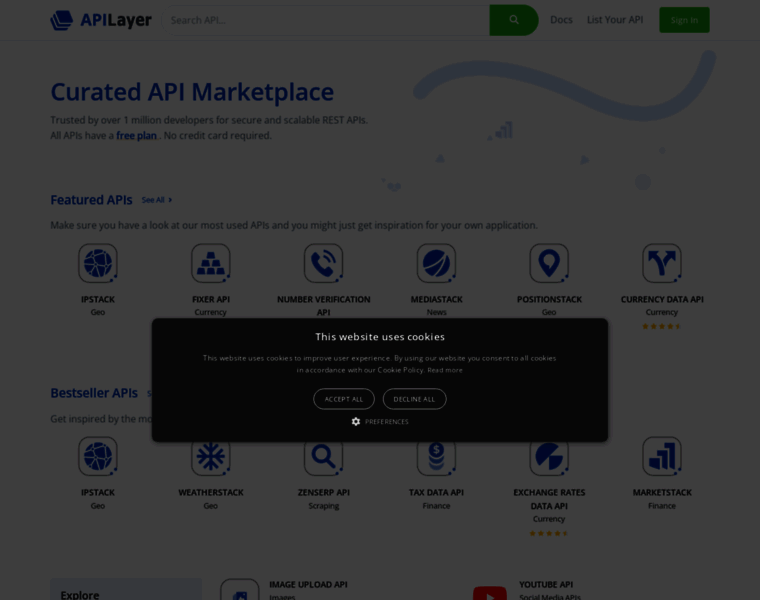Open cookie PREFERENCES text
Screen dimensions: 760x600
(x=387, y=422)
